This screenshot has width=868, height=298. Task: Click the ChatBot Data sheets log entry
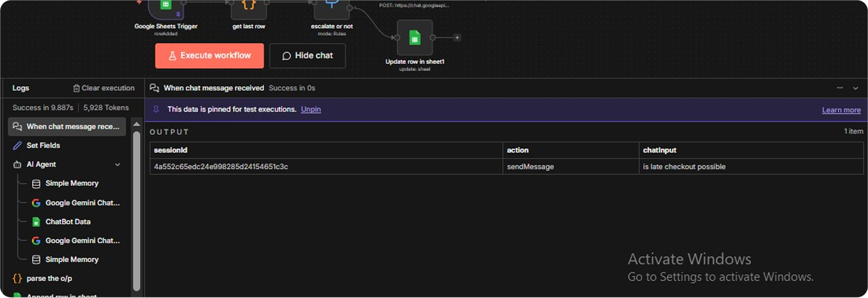68,222
